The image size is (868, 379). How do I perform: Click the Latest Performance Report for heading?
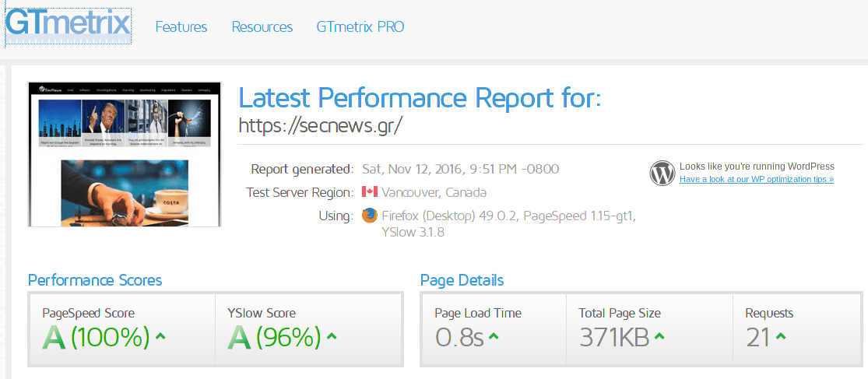click(420, 98)
